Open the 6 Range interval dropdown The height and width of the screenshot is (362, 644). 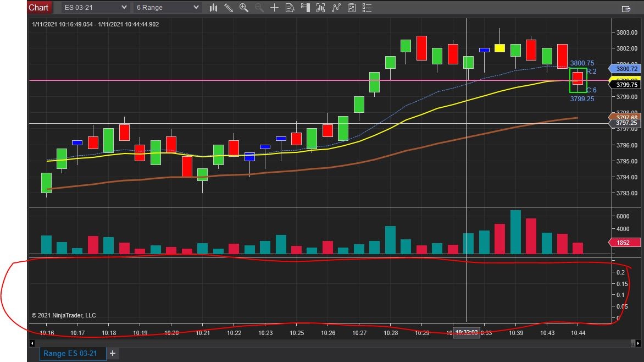pyautogui.click(x=168, y=7)
